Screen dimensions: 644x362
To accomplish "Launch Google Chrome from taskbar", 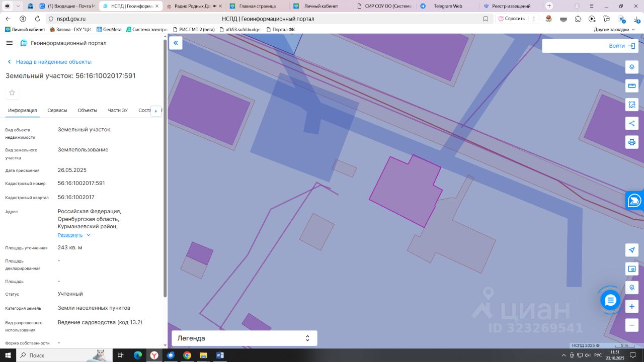I will pos(187,355).
